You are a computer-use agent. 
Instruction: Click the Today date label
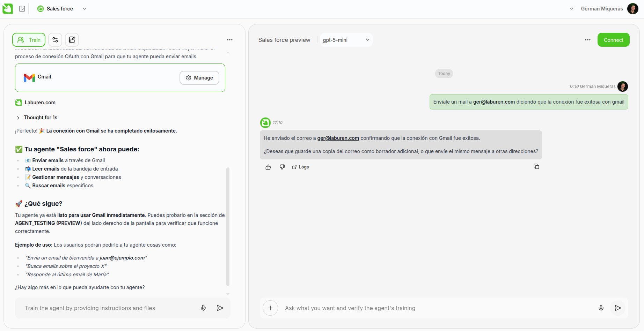click(x=444, y=74)
